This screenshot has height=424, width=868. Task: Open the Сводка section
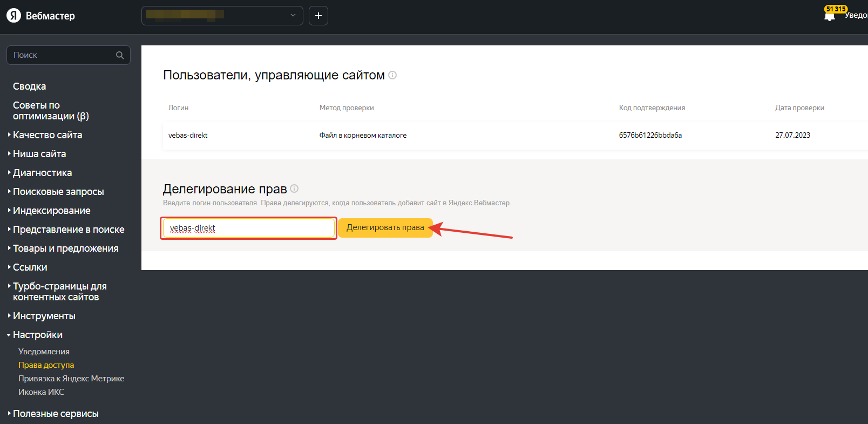click(x=29, y=86)
